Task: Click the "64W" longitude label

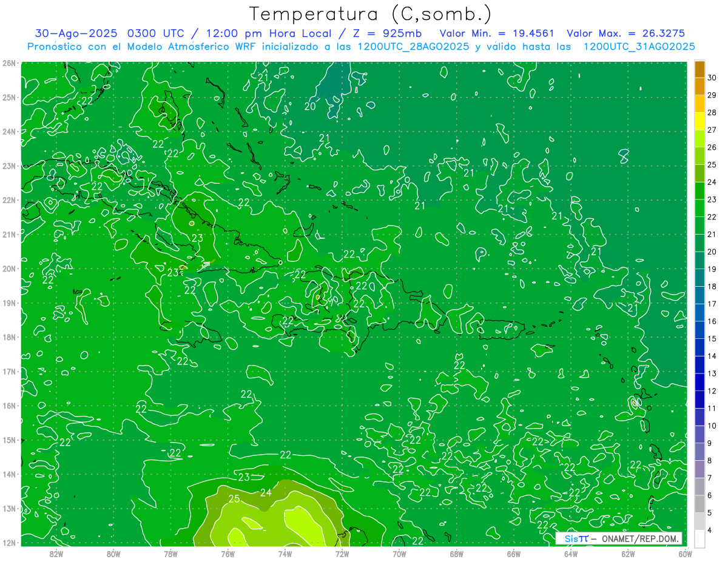Action: coord(571,553)
